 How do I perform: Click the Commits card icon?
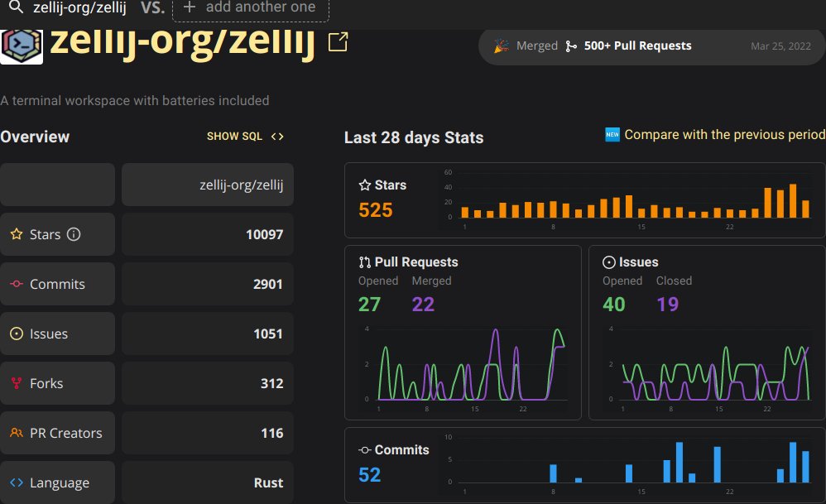[x=364, y=450]
